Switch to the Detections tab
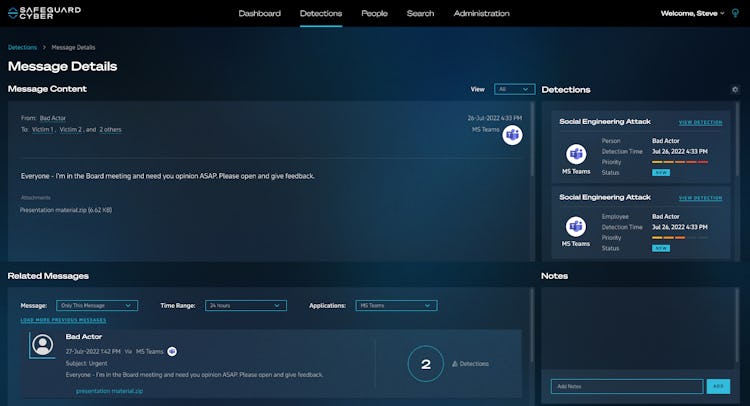The image size is (750, 406). click(321, 13)
